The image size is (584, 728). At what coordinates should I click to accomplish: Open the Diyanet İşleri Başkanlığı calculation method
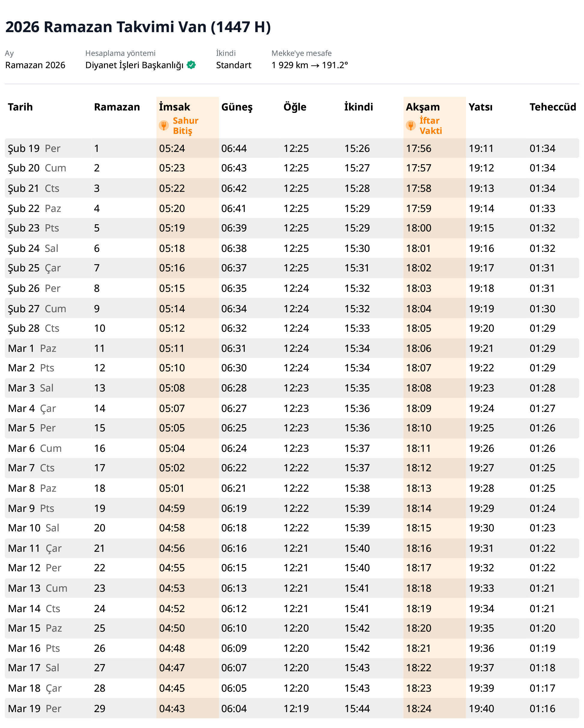point(134,65)
